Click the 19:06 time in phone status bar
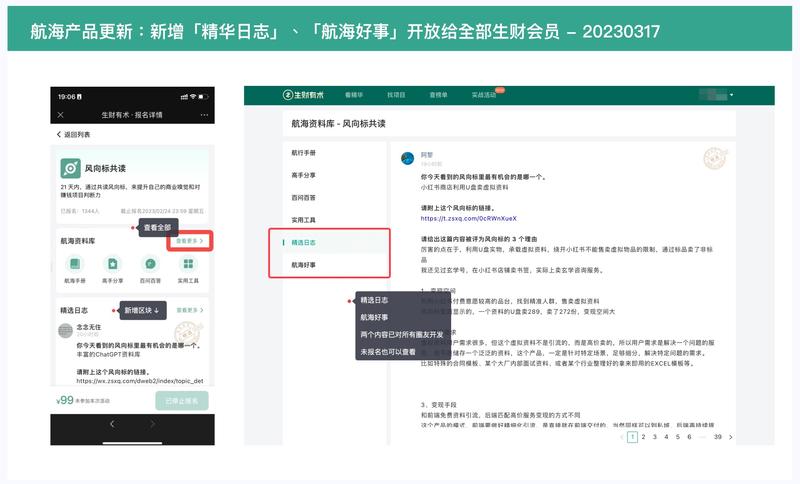The height and width of the screenshot is (484, 800). [x=67, y=96]
